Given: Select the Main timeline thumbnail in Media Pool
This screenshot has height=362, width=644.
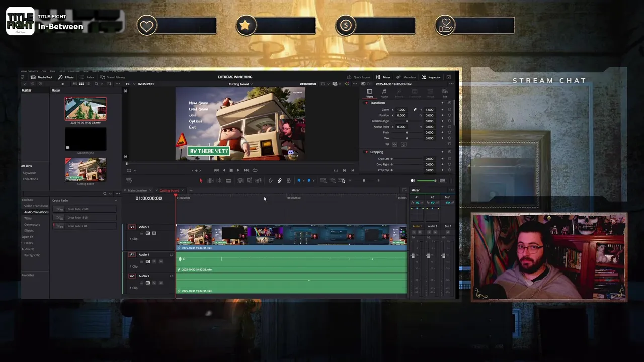Looking at the screenshot, I should pos(86,139).
